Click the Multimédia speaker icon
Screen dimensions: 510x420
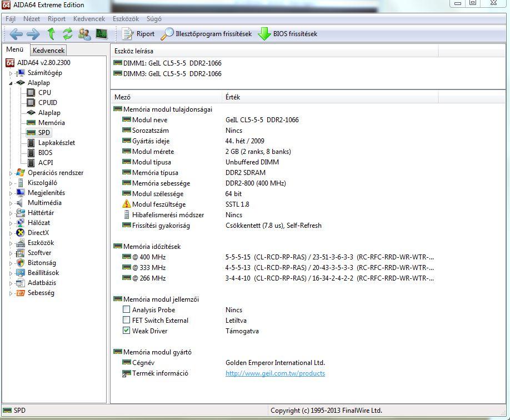tap(20, 203)
